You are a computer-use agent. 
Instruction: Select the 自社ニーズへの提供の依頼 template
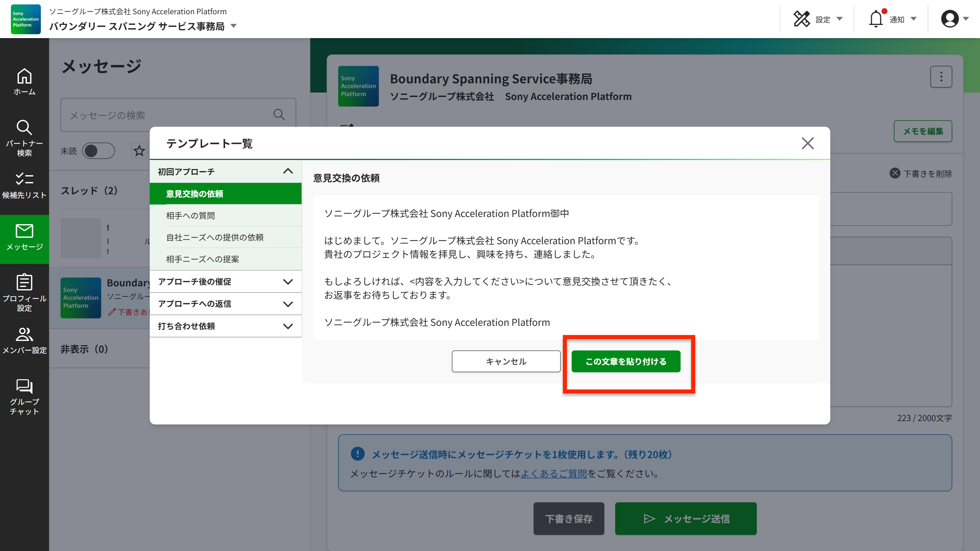(x=215, y=237)
